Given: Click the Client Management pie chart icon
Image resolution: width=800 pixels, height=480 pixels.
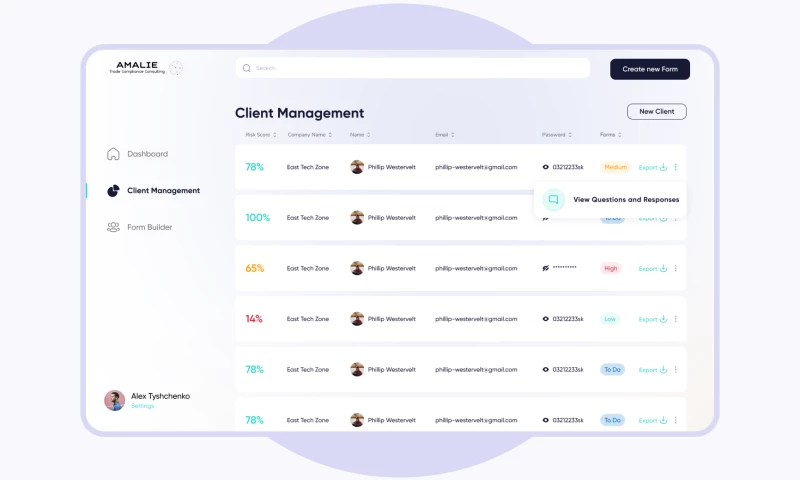Looking at the screenshot, I should 113,190.
